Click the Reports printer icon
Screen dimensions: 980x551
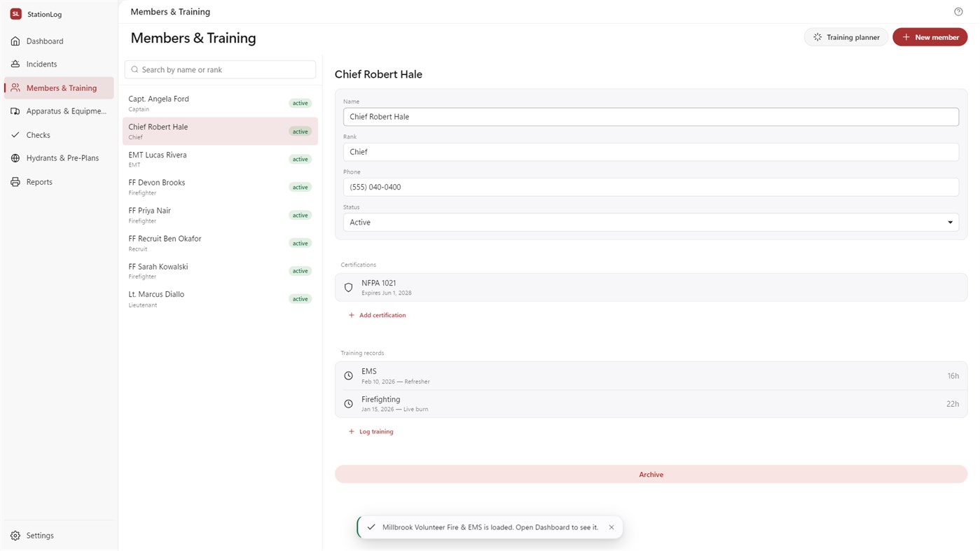coord(15,182)
